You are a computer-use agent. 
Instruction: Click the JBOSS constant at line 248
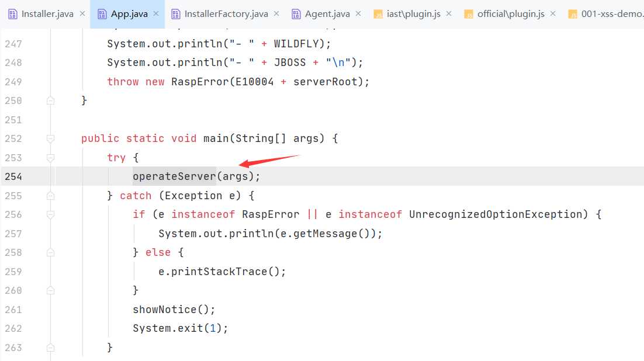pos(290,63)
